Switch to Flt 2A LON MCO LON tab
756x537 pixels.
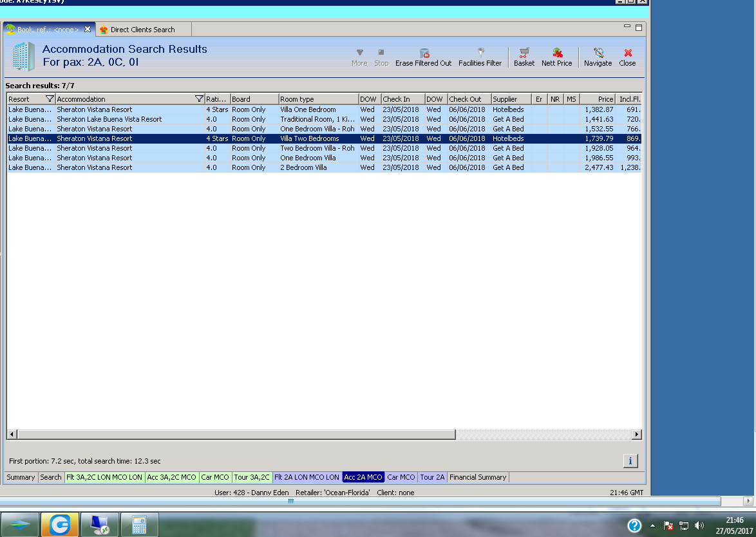[x=307, y=477]
